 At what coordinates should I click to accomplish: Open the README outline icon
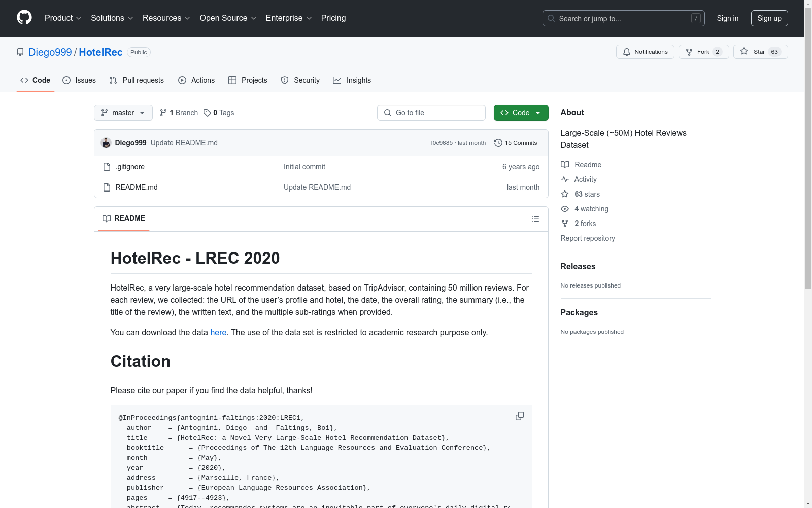[x=535, y=219]
